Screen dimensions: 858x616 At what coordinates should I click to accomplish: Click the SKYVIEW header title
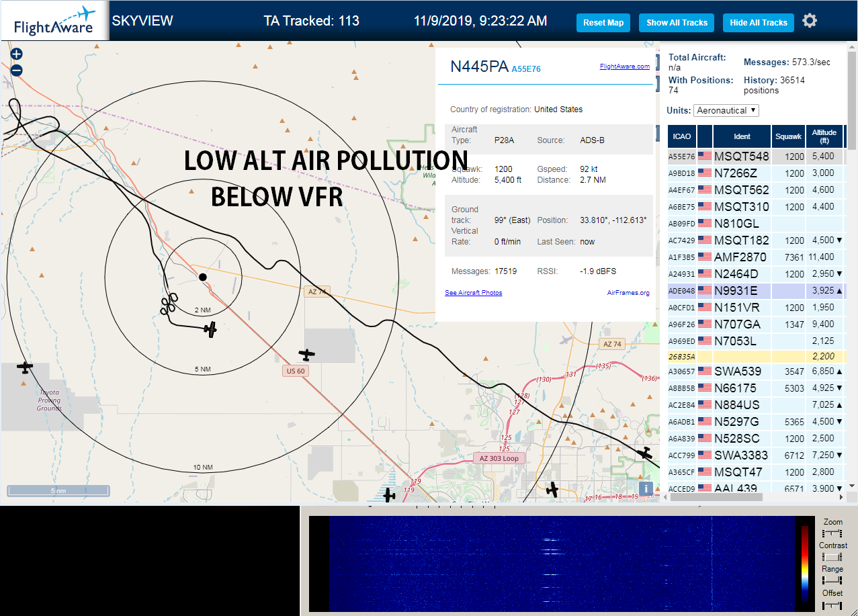142,21
